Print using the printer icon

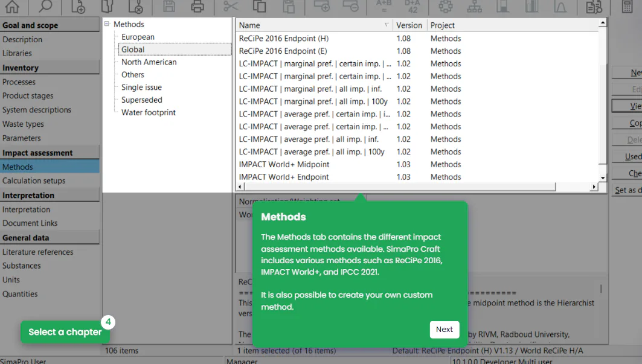[197, 6]
